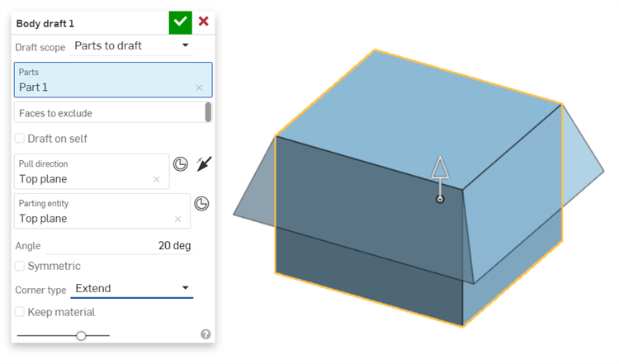Viewport: 619px width, 364px height.
Task: Enable the Draft on self checkbox
Action: pos(19,138)
